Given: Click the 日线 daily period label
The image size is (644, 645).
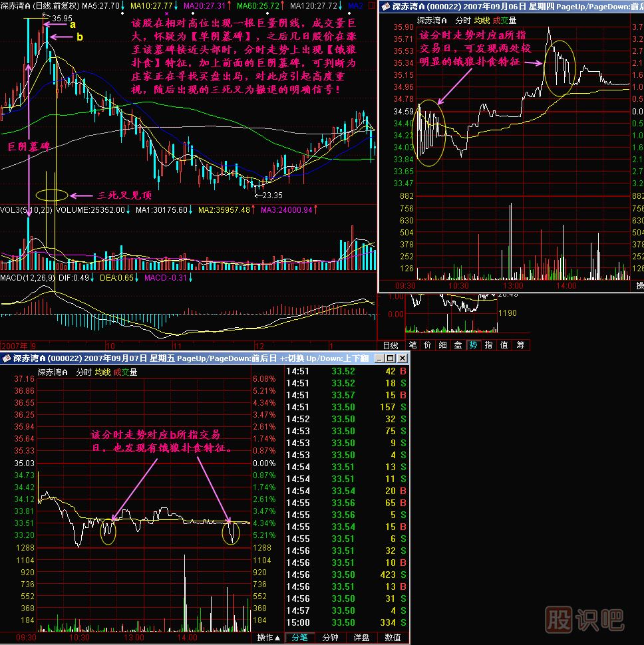Looking at the screenshot, I should pyautogui.click(x=391, y=345).
